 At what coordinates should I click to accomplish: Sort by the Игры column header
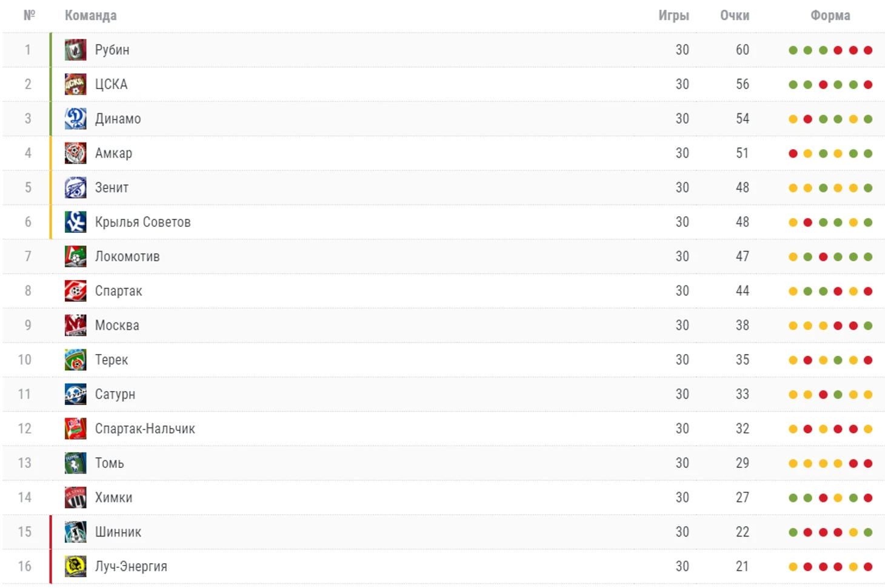pos(673,16)
